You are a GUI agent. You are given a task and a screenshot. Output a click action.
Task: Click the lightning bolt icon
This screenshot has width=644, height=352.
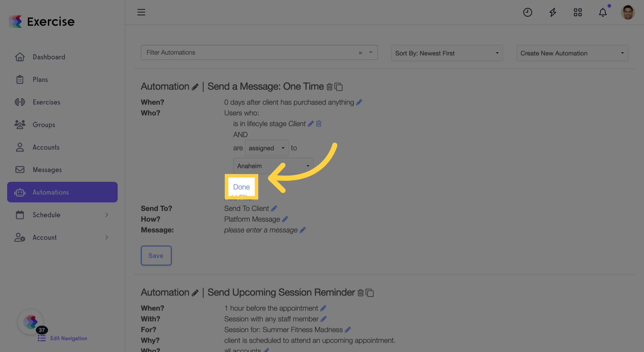tap(553, 12)
